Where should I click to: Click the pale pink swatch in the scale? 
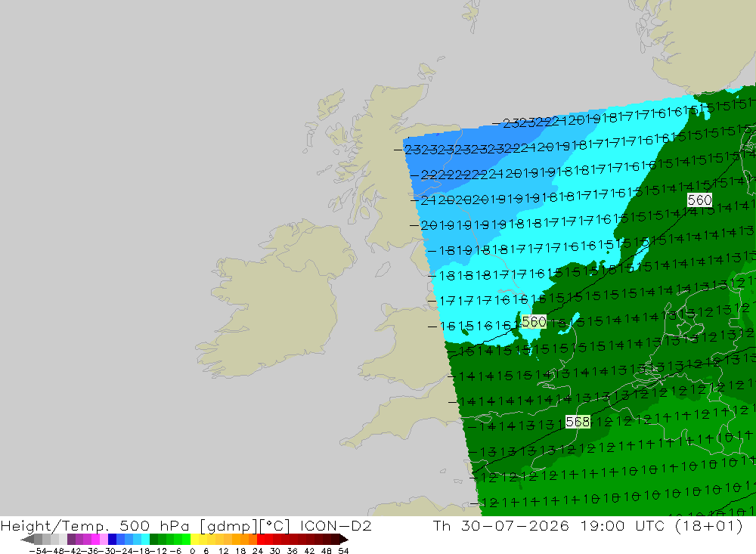tap(104, 540)
